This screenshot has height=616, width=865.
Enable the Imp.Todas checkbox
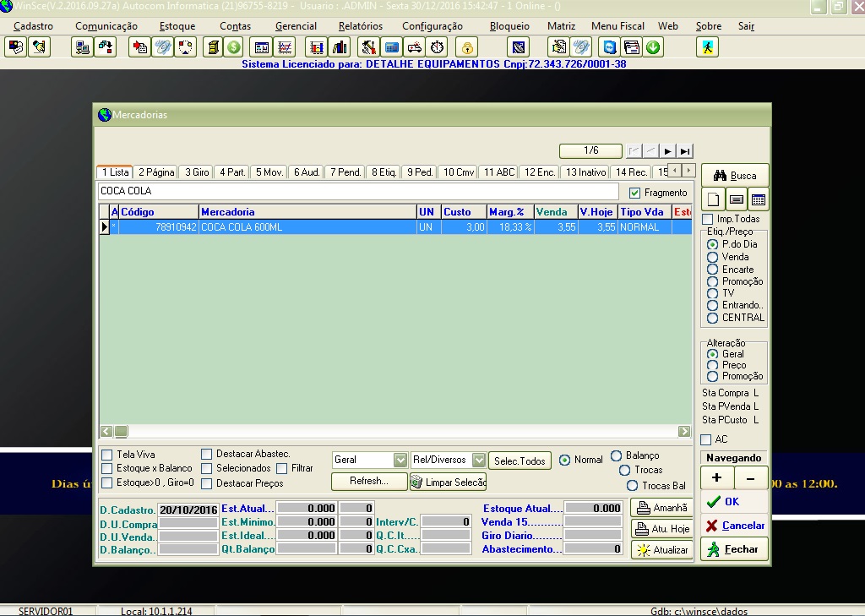tap(708, 219)
